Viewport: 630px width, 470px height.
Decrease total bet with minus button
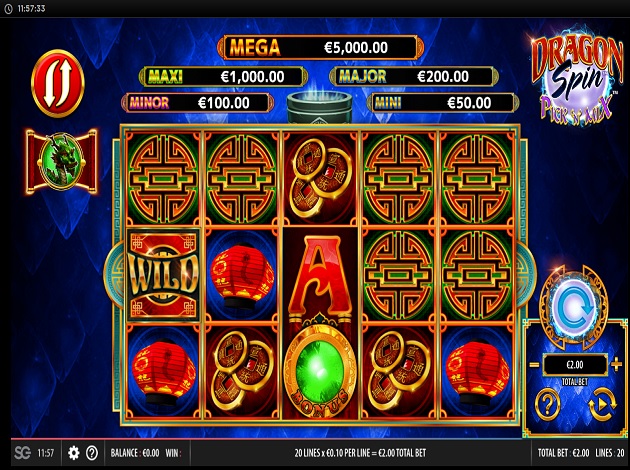point(534,364)
